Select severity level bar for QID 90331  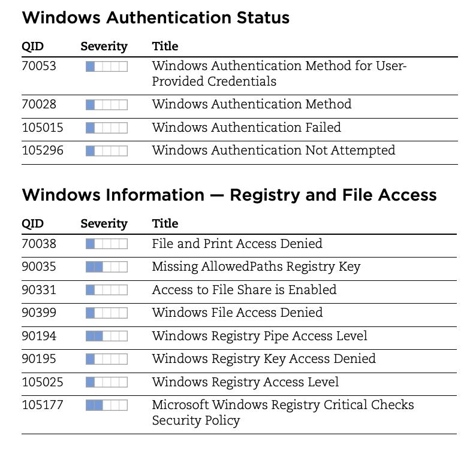click(x=107, y=290)
